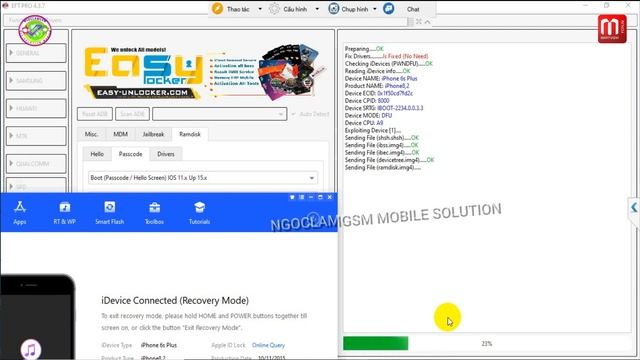Open Apps in the blue 3uTools bar
The height and width of the screenshot is (360, 640).
click(x=20, y=213)
